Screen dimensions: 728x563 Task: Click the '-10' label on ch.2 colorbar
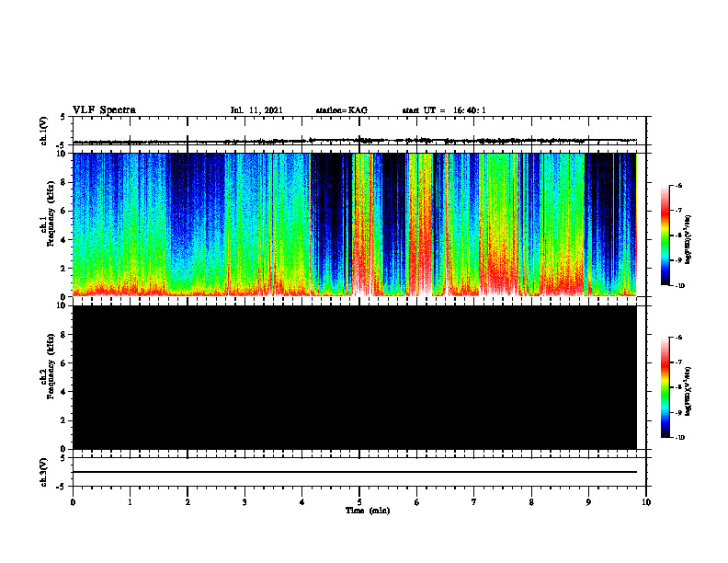tap(679, 438)
